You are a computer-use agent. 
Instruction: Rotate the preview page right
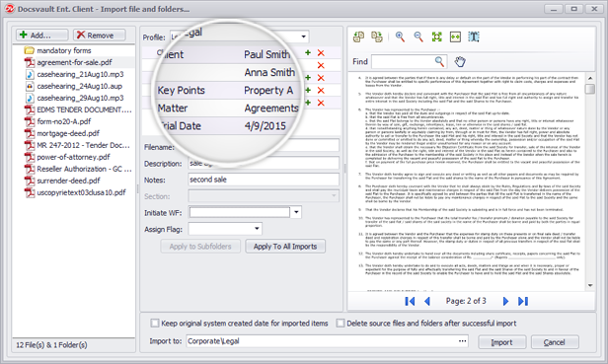[x=377, y=36]
